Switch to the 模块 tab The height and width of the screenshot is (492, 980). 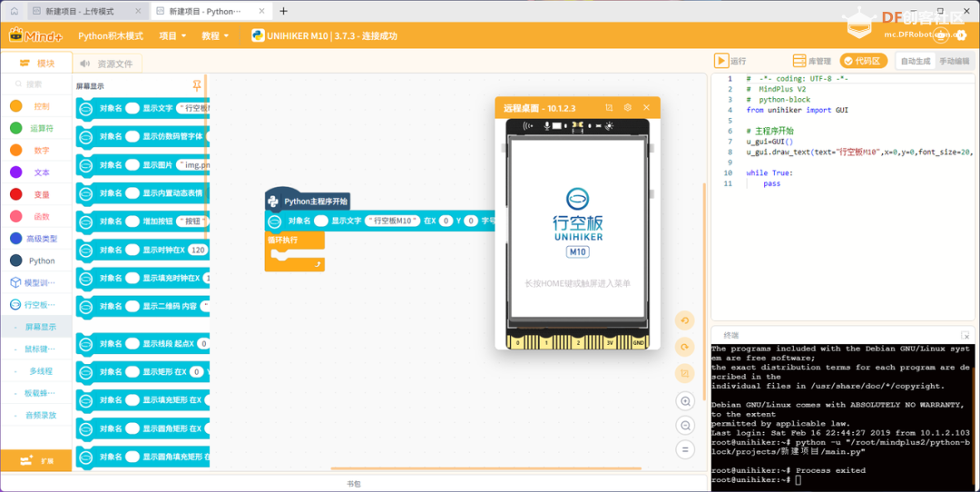click(x=37, y=64)
